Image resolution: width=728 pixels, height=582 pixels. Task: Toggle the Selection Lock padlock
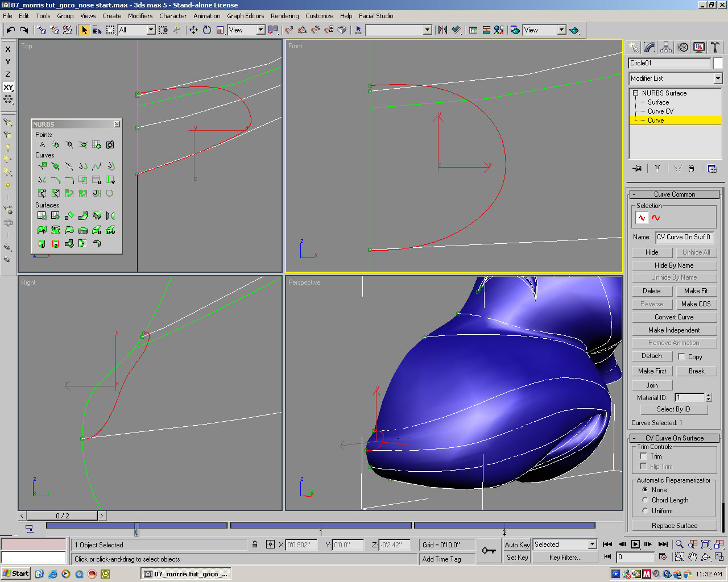tap(255, 544)
